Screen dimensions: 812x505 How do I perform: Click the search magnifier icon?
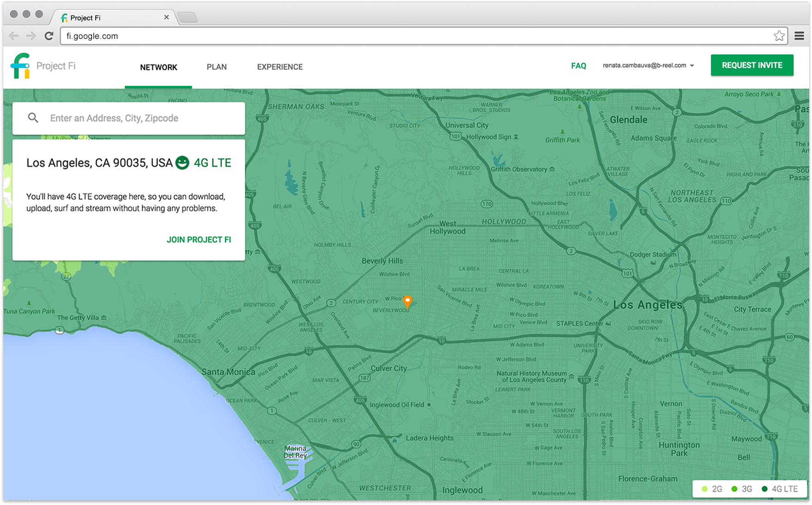point(33,118)
